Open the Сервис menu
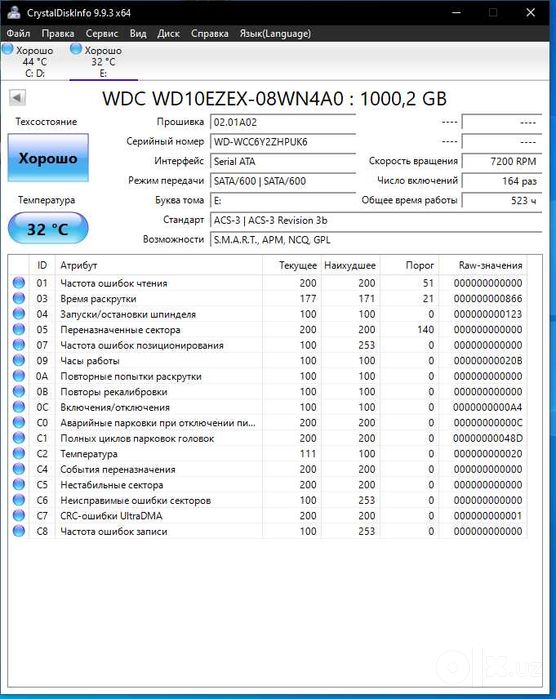 point(102,33)
